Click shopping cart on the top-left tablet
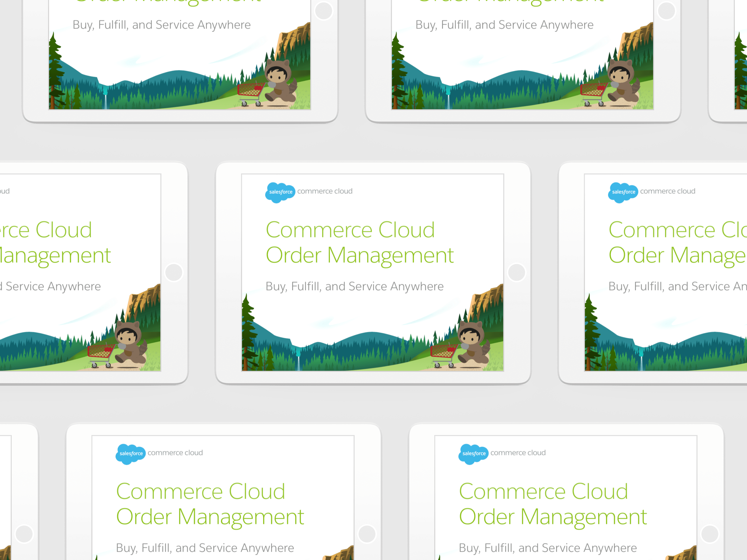Viewport: 747px width, 560px height. [251, 94]
